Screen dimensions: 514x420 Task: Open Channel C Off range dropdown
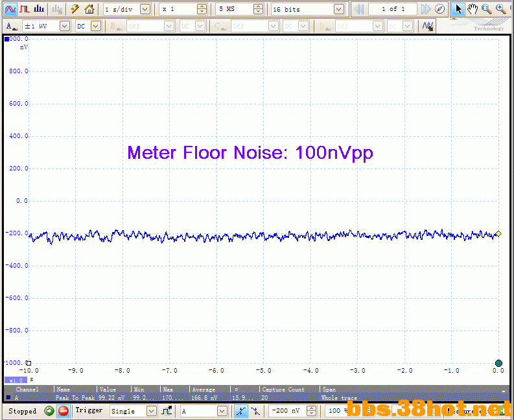pyautogui.click(x=273, y=26)
